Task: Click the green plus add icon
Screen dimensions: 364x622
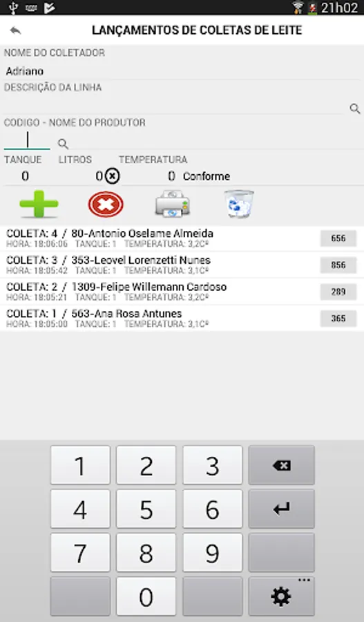Action: click(39, 204)
